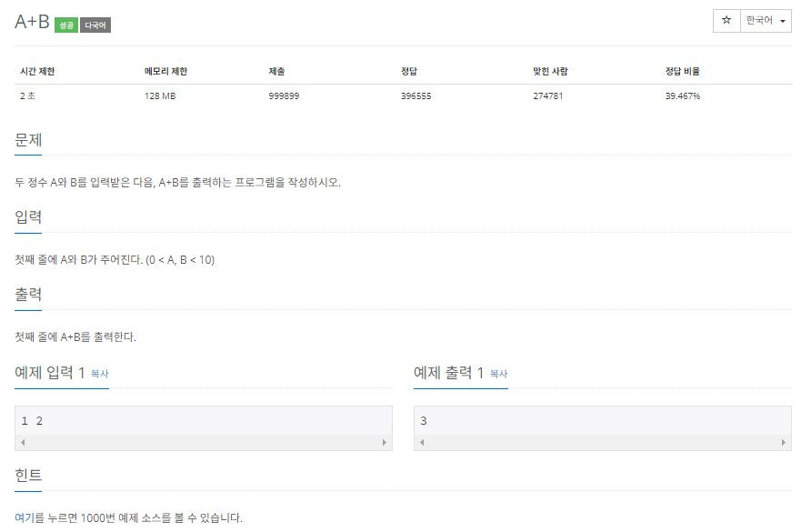Click the input constraint text '(0 < A, B < 10)'
This screenshot has width=811, height=532.
pyautogui.click(x=180, y=260)
